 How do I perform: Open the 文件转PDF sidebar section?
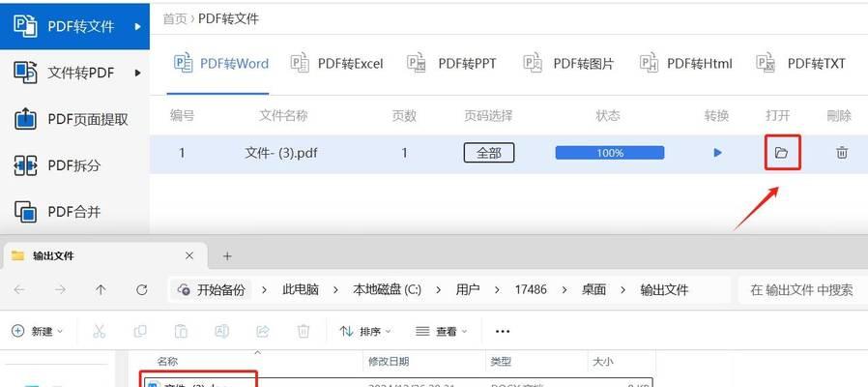tap(74, 72)
